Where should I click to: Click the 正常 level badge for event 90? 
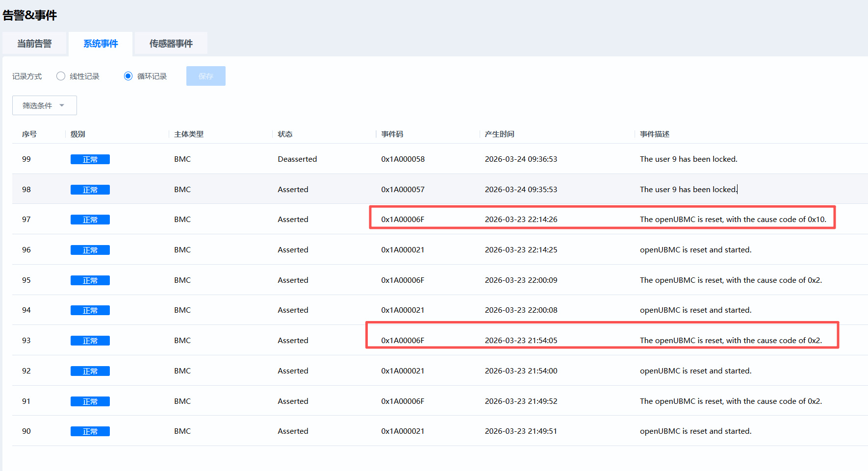coord(90,431)
